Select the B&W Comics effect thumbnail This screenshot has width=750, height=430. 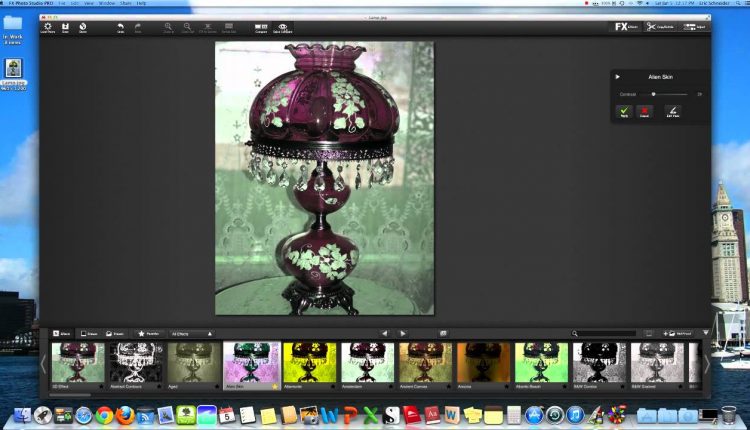(599, 362)
